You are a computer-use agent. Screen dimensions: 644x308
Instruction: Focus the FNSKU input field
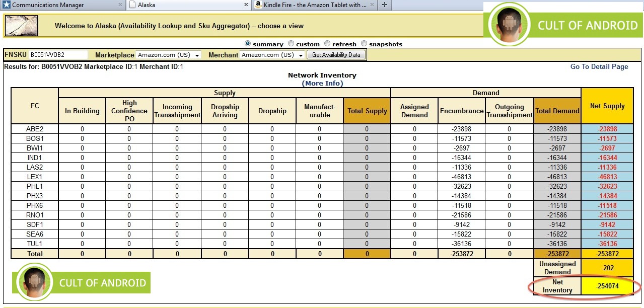coord(58,55)
